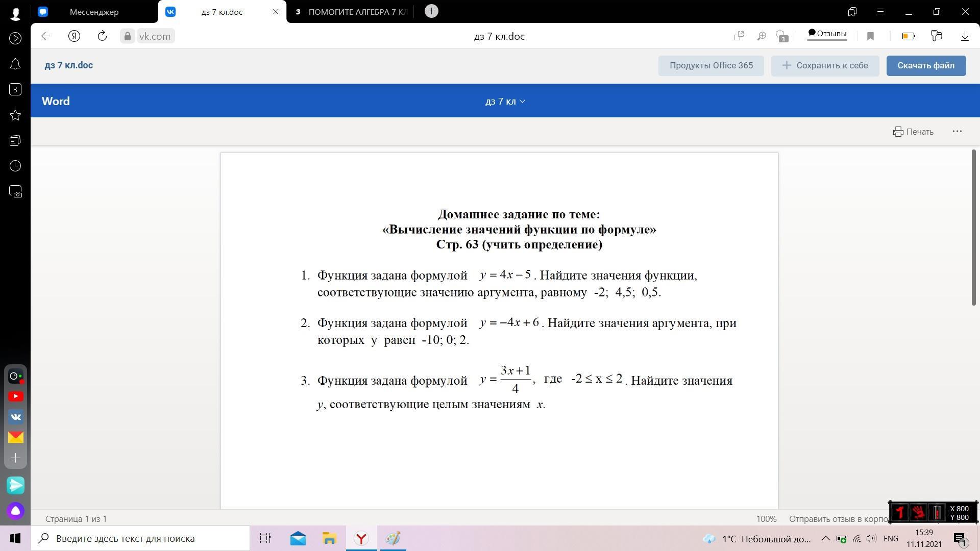Open favorites star in sidebar
The height and width of the screenshot is (551, 980).
tap(15, 115)
